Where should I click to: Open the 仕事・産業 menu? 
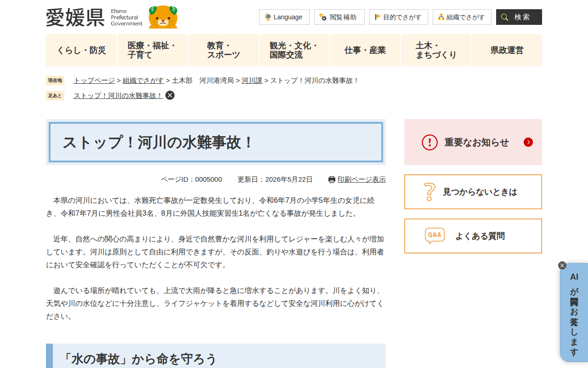[x=365, y=50]
